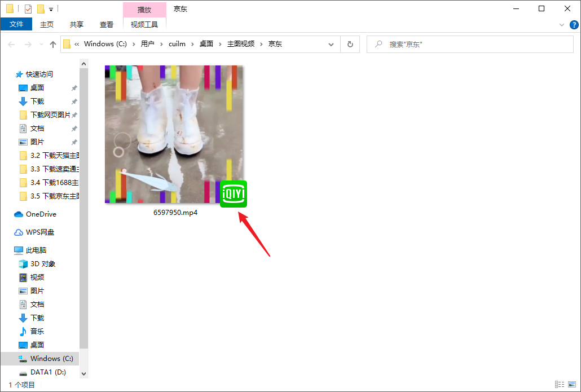Open Customize Quick Access Toolbar dropdown

click(x=51, y=9)
